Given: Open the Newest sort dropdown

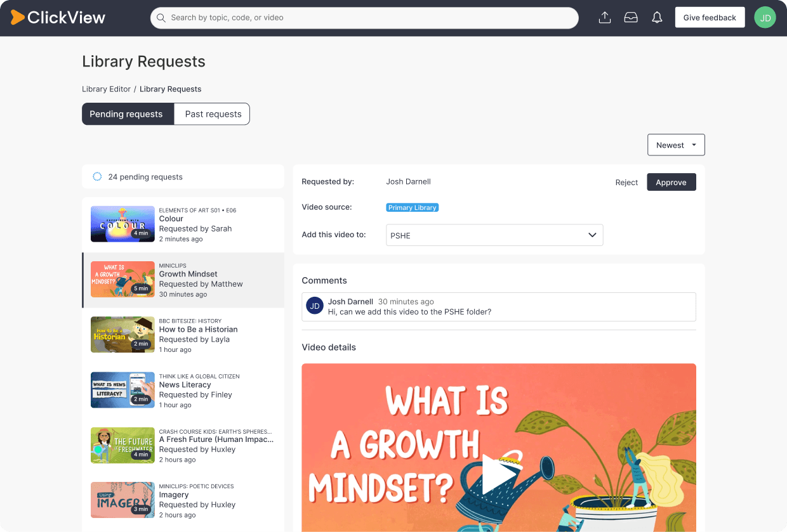Looking at the screenshot, I should pos(676,145).
